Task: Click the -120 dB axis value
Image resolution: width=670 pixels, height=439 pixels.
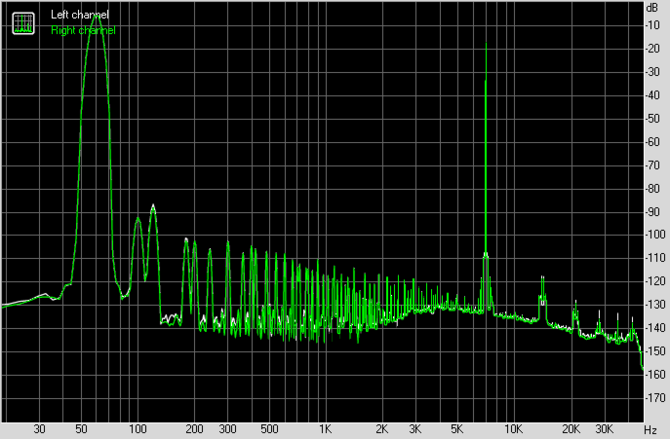Action: [656, 281]
